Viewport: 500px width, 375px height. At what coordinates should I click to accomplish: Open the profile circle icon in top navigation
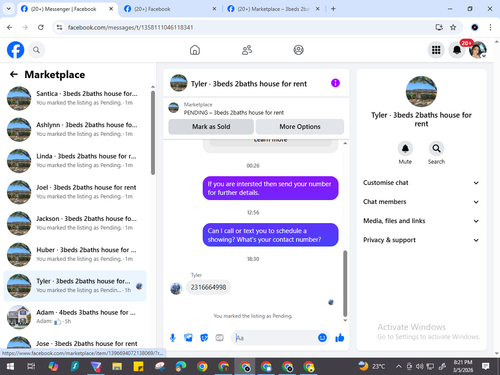pos(298,50)
